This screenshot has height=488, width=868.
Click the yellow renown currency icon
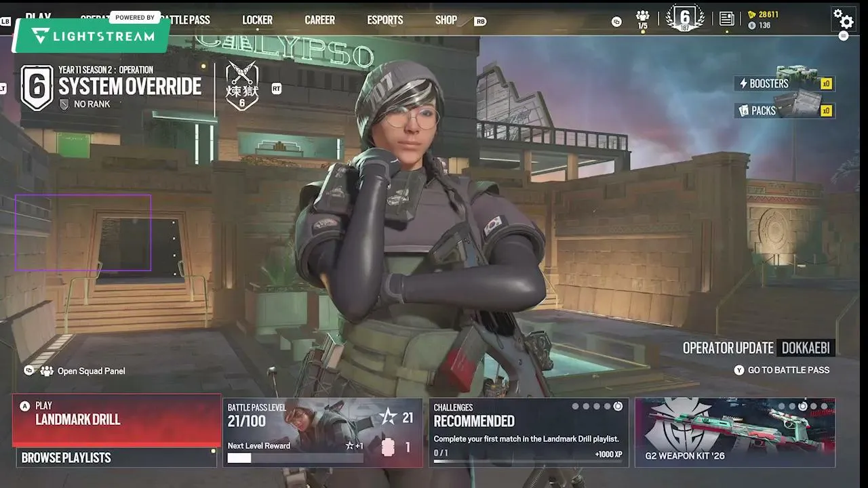click(x=751, y=14)
